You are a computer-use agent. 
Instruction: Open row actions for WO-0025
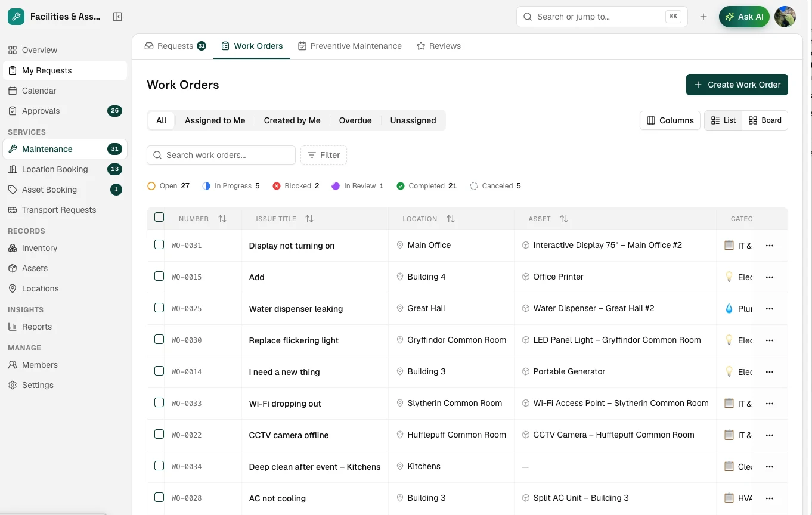(770, 309)
